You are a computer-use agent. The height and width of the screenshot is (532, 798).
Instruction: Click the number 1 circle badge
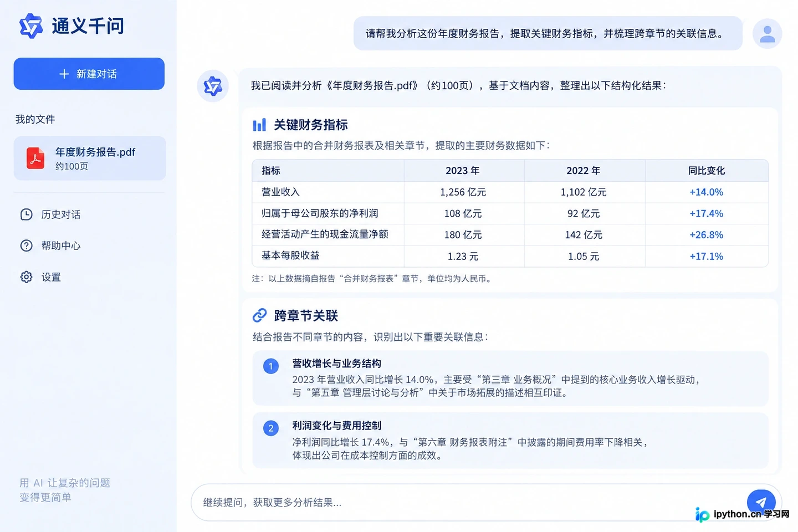click(x=271, y=366)
